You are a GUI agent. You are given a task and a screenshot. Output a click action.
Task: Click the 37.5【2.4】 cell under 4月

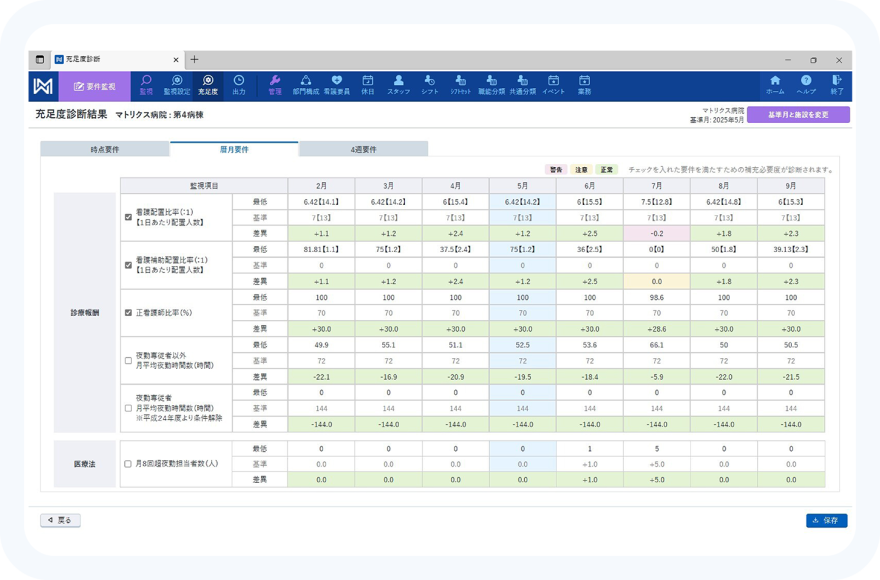coord(455,249)
